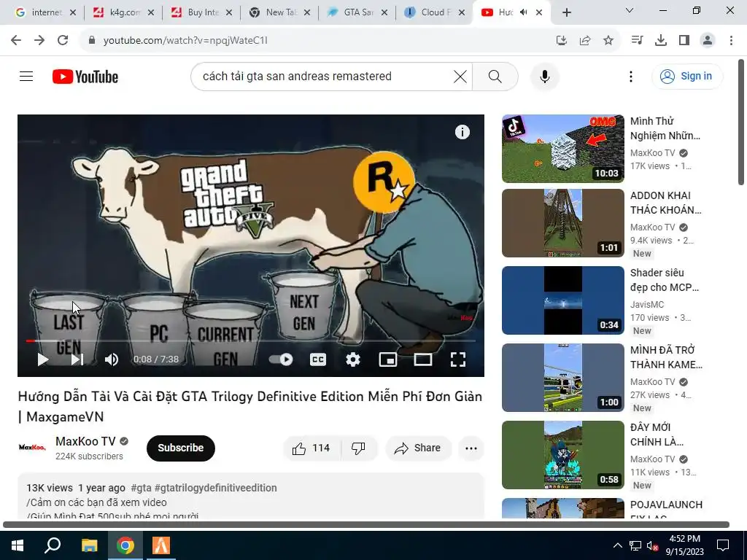This screenshot has width=747, height=560.
Task: Go back in browser history
Action: click(16, 41)
